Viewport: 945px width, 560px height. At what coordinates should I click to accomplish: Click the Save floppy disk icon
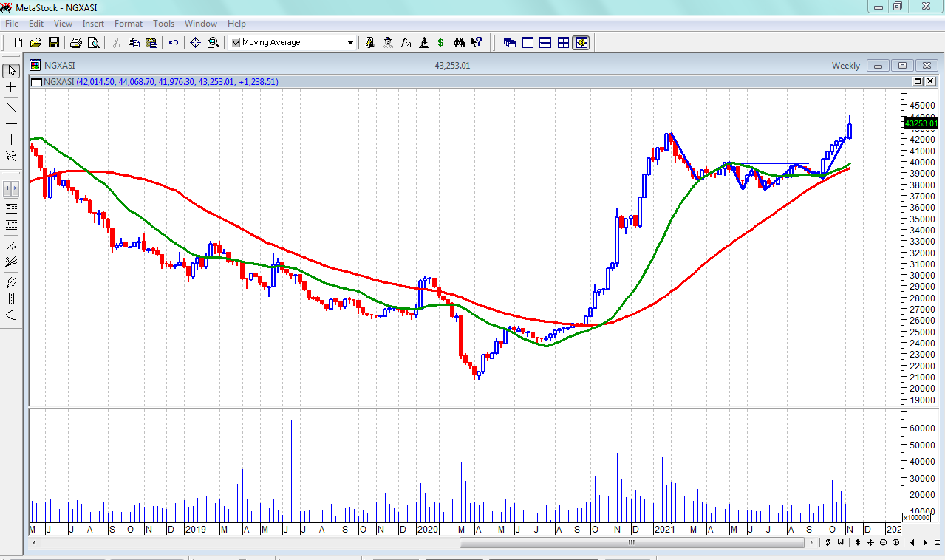54,43
